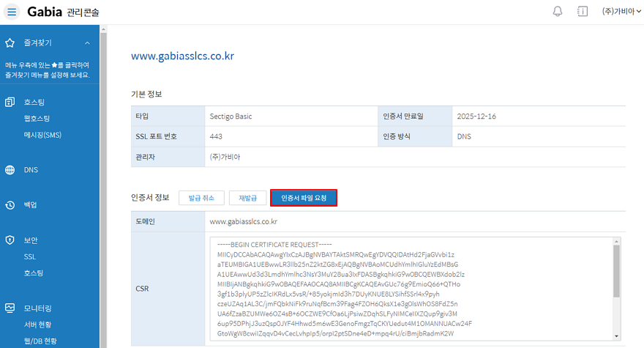Go to SSL under 보안
The image size is (644, 348).
[29, 256]
